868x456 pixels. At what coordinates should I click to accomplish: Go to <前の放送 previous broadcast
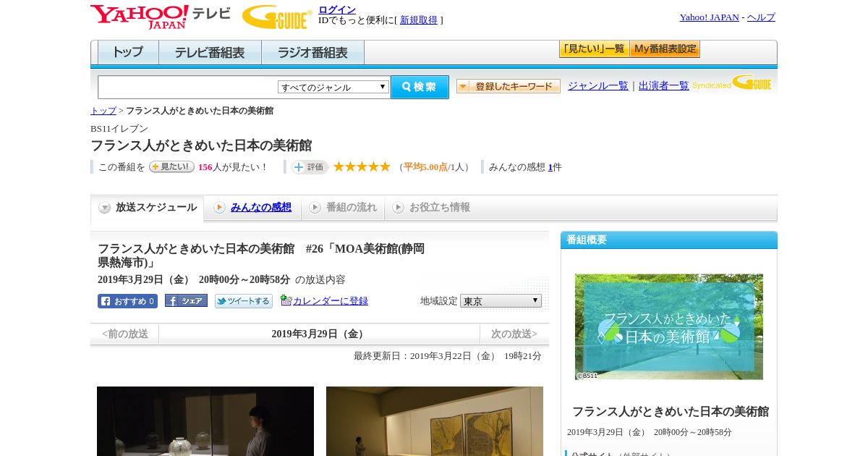pyautogui.click(x=125, y=334)
